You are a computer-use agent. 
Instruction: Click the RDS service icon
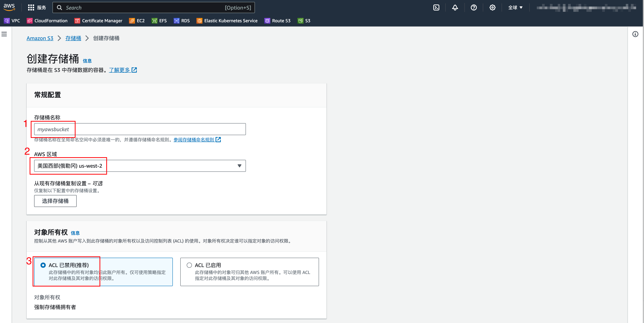pyautogui.click(x=177, y=21)
